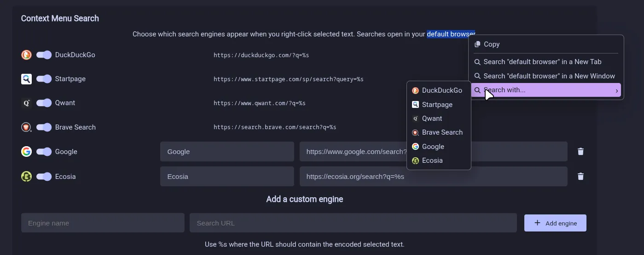Screen dimensions: 644x255
Task: Click the Brave Search label in settings list
Action: (x=75, y=127)
